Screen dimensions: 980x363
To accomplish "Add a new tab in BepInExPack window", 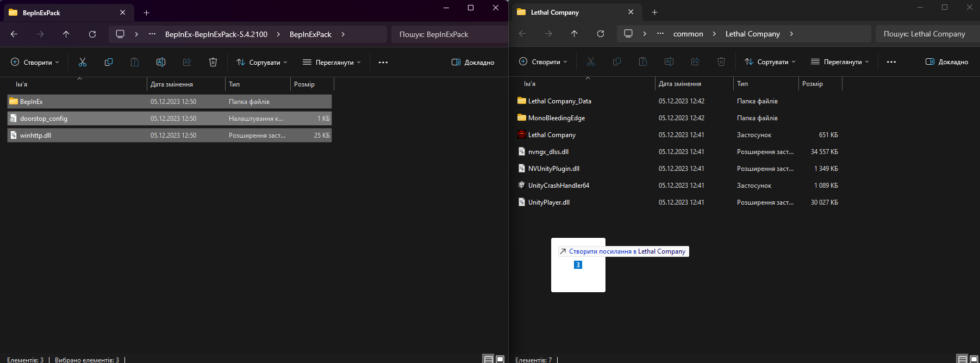I will tap(146, 13).
